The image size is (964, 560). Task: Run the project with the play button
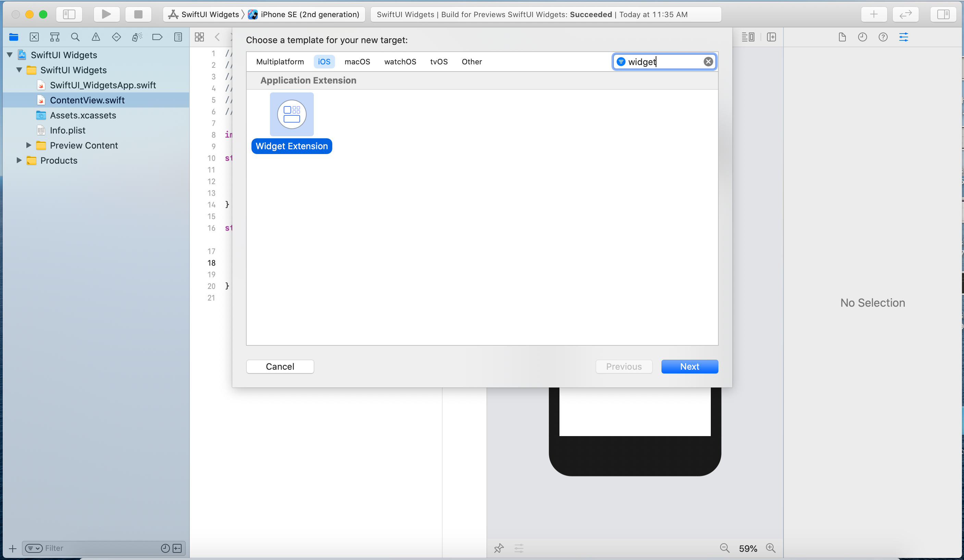pyautogui.click(x=106, y=14)
